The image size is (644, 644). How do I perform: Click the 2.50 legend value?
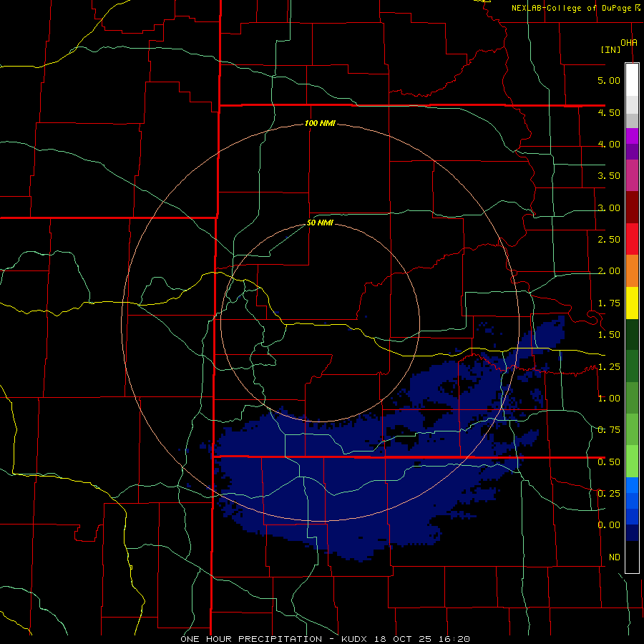[609, 240]
